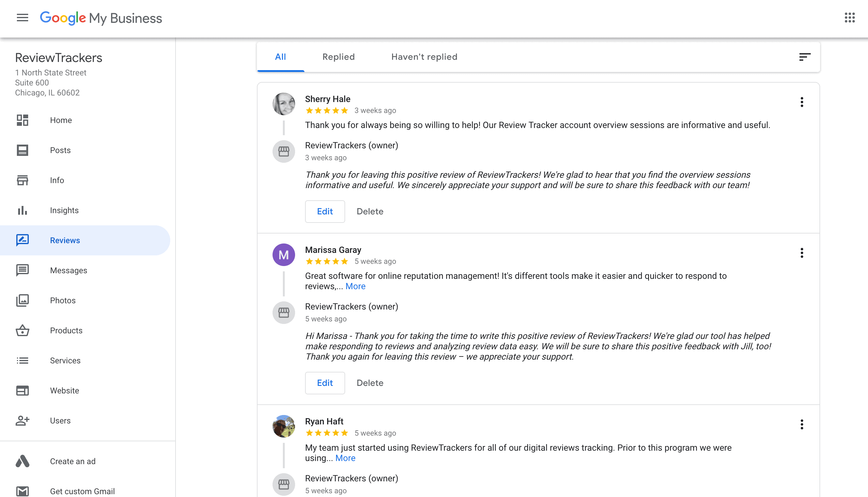The height and width of the screenshot is (497, 868).
Task: Edit the reply to Sherry Hale's review
Action: click(x=324, y=211)
